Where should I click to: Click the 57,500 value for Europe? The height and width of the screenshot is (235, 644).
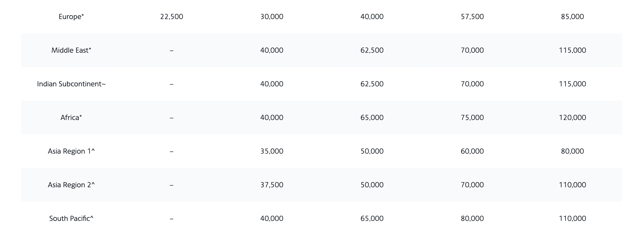(472, 17)
